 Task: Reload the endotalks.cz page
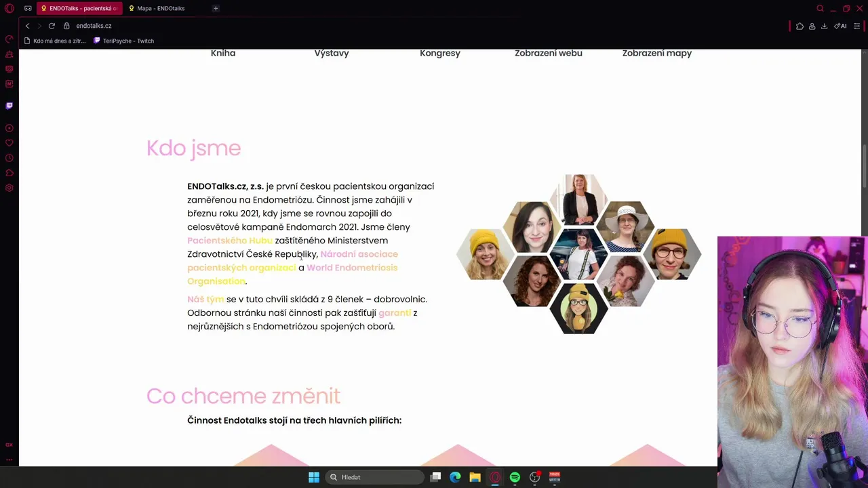[52, 26]
